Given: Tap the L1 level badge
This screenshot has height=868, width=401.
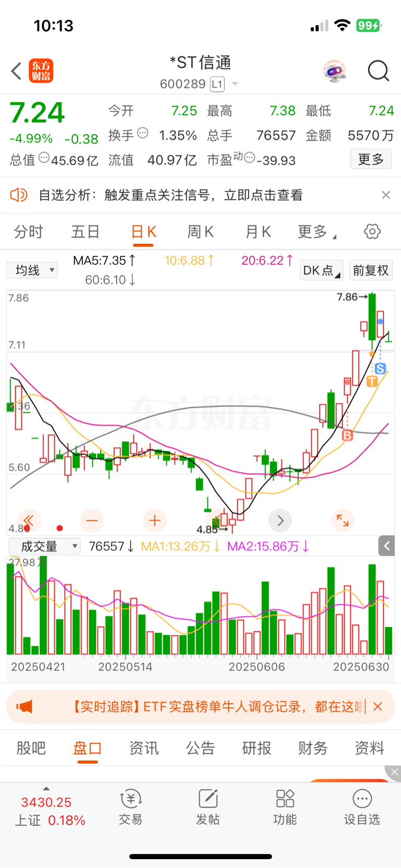Looking at the screenshot, I should click(x=217, y=84).
